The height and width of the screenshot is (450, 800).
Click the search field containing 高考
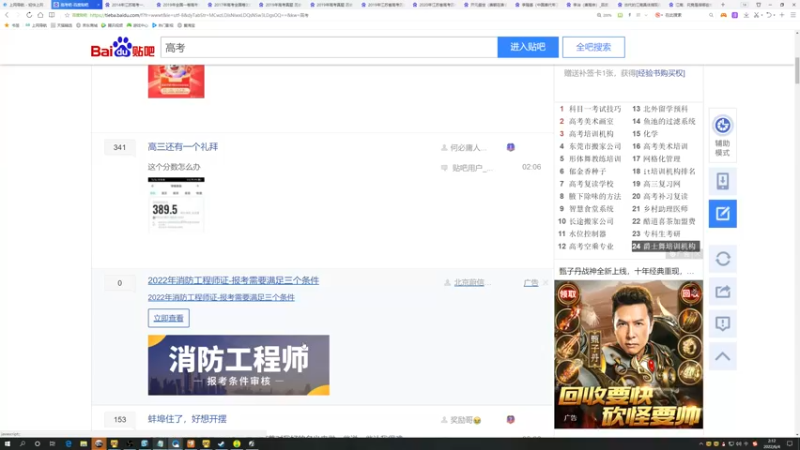(x=329, y=47)
